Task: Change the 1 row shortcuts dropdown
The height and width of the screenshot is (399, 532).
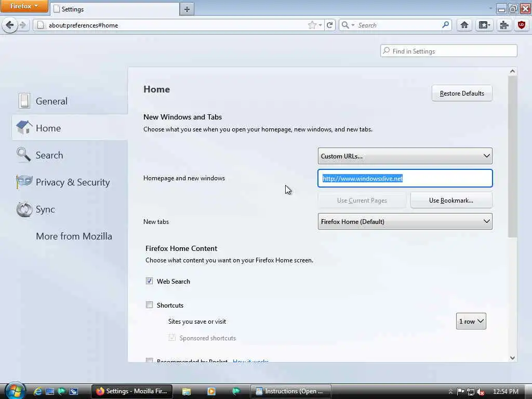Action: coord(471,321)
